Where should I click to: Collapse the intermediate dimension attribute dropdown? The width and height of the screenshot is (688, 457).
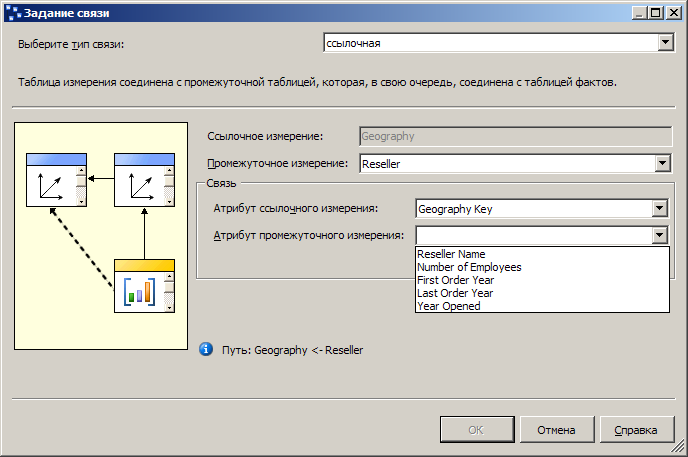coord(659,236)
